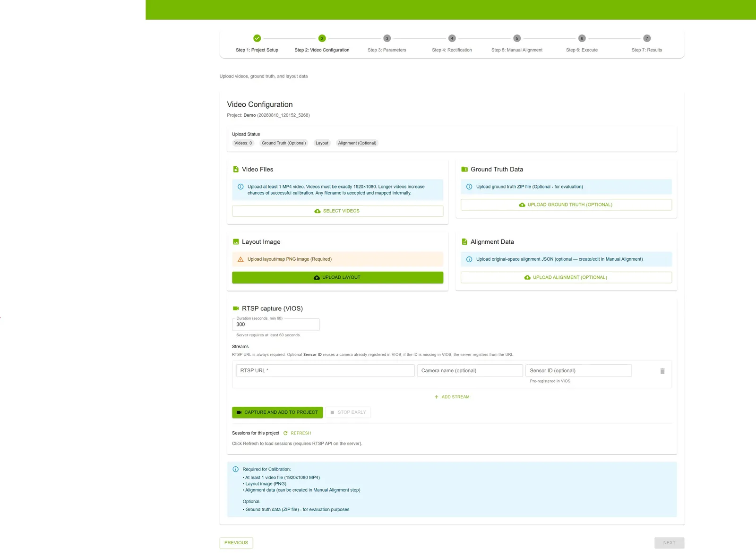Open Step 7: Results label
Image resolution: width=756 pixels, height=556 pixels.
tap(647, 50)
